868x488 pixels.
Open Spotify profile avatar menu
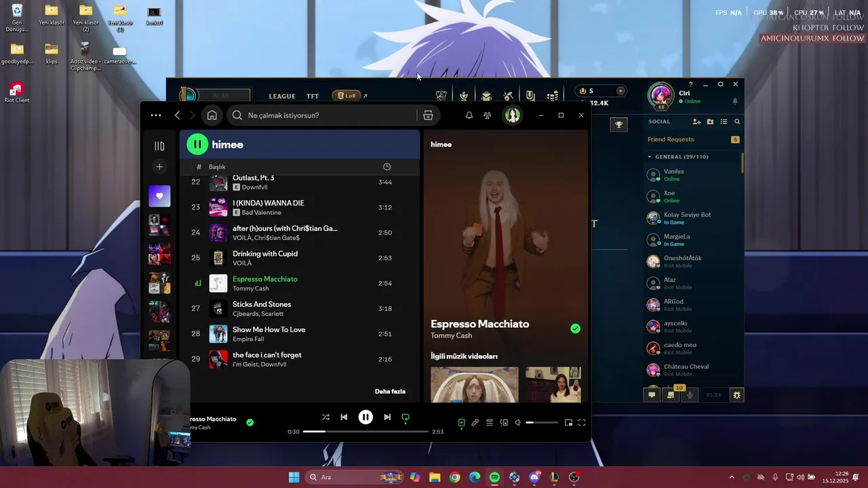[x=512, y=115]
